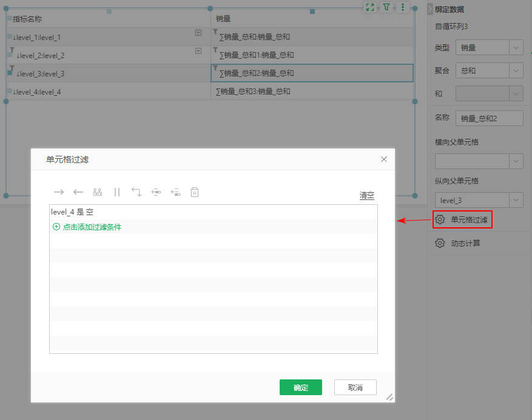Image resolution: width=532 pixels, height=420 pixels.
Task: Click the insert condition below icon
Action: (x=175, y=192)
